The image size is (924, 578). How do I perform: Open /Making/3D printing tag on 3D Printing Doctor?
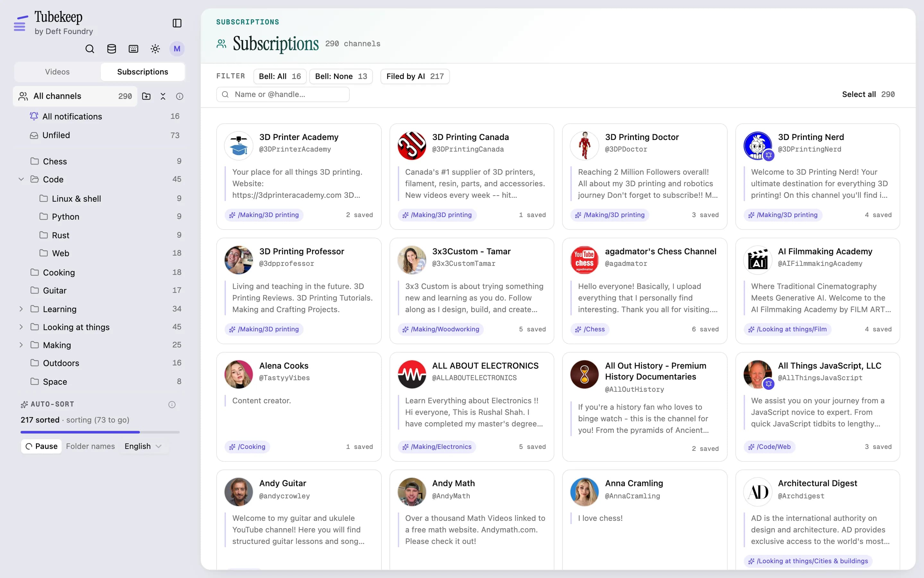coord(610,215)
